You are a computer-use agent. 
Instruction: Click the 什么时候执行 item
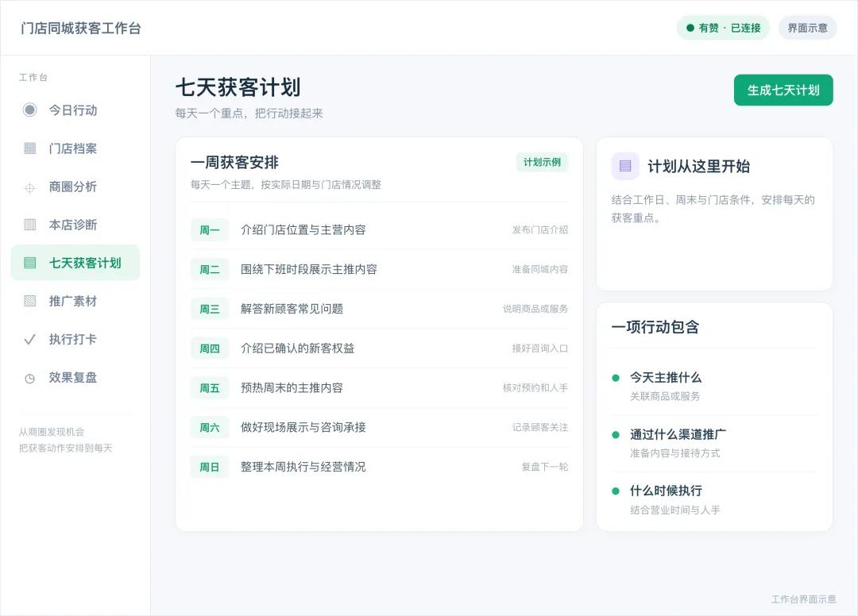click(x=666, y=491)
